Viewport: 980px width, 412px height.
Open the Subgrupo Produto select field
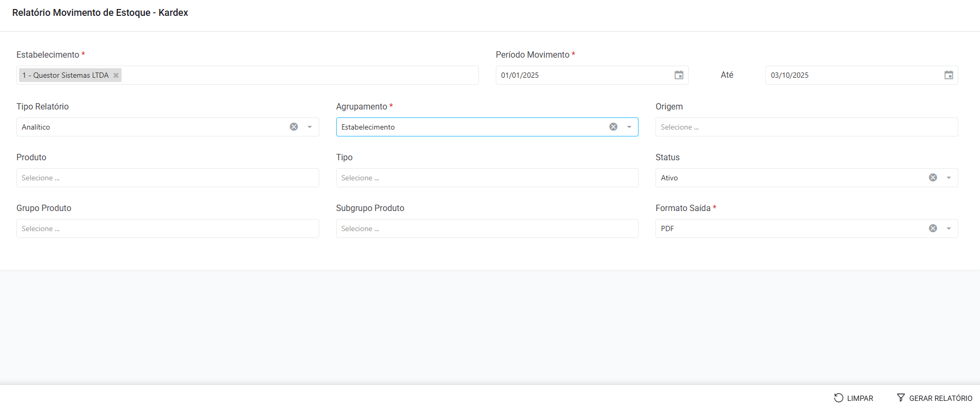click(486, 228)
